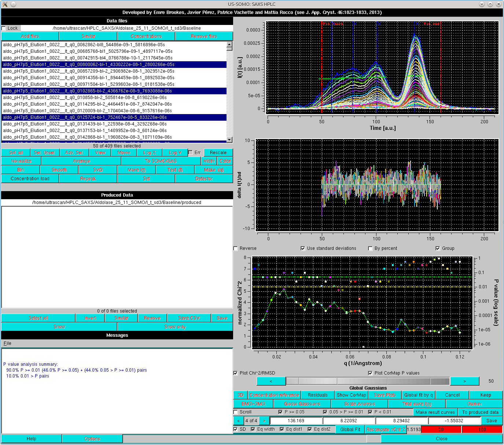This screenshot has height=445, width=504.
Task: Advance to next Gaussian with the arrow stepper
Action: tap(264, 420)
